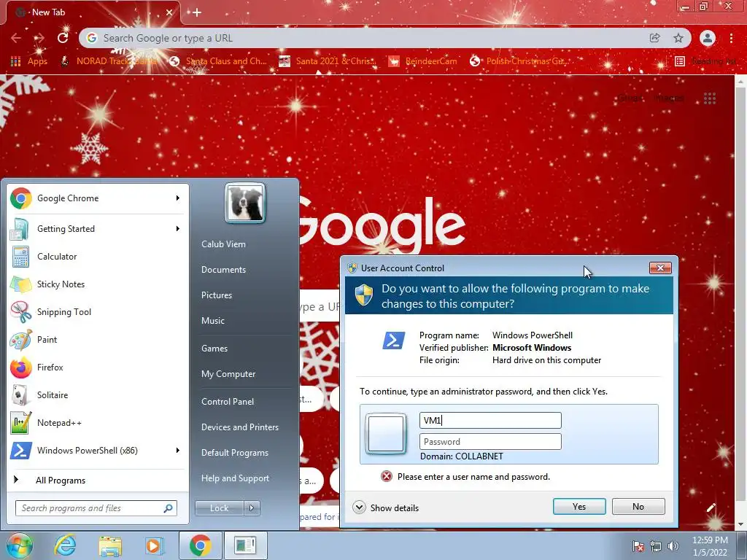The image size is (747, 560).
Task: Click Yes in User Account Control
Action: (x=579, y=507)
